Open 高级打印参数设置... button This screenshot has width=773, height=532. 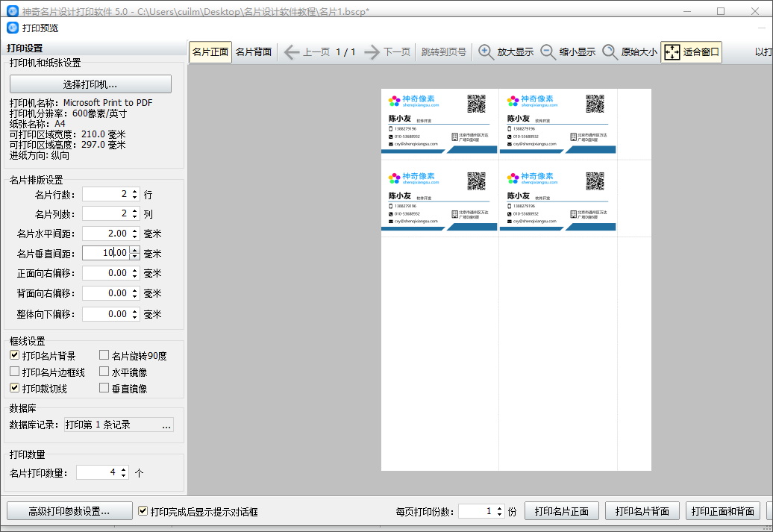click(x=69, y=511)
